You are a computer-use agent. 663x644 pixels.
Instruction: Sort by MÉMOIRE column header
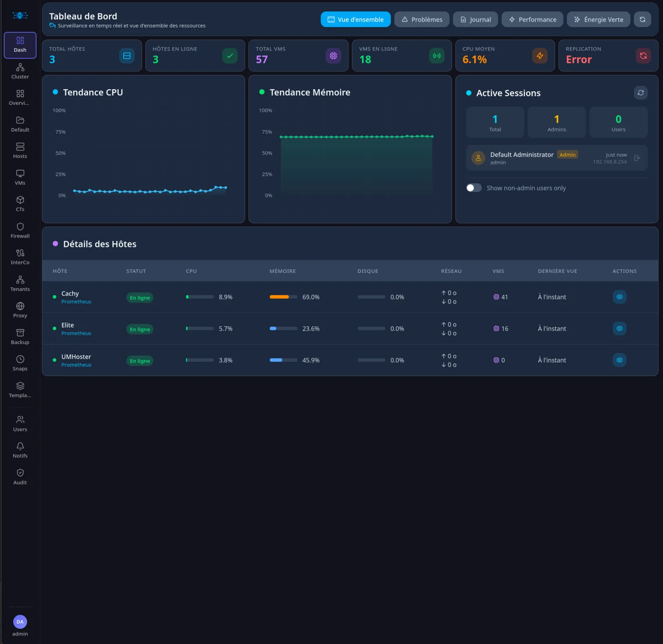(283, 271)
